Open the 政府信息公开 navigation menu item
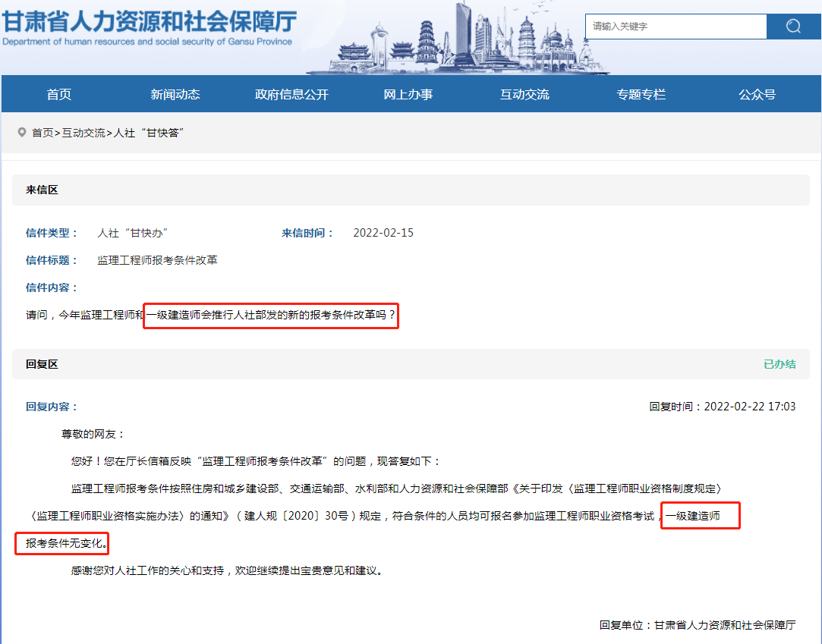 291,94
